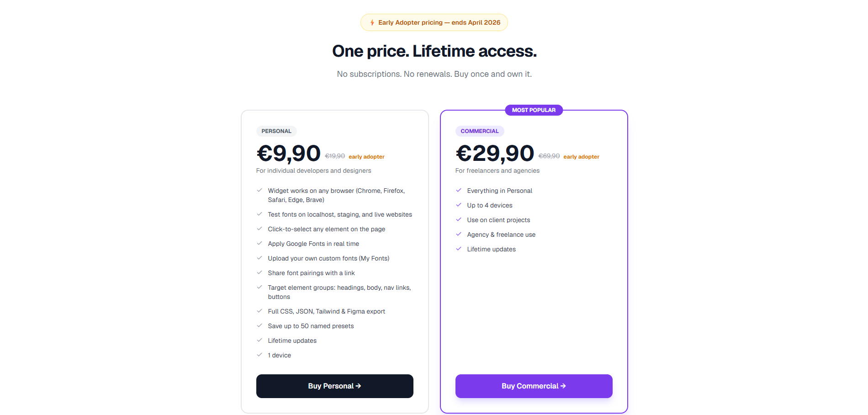
Task: Click the Early Adopter pricing banner
Action: (434, 22)
